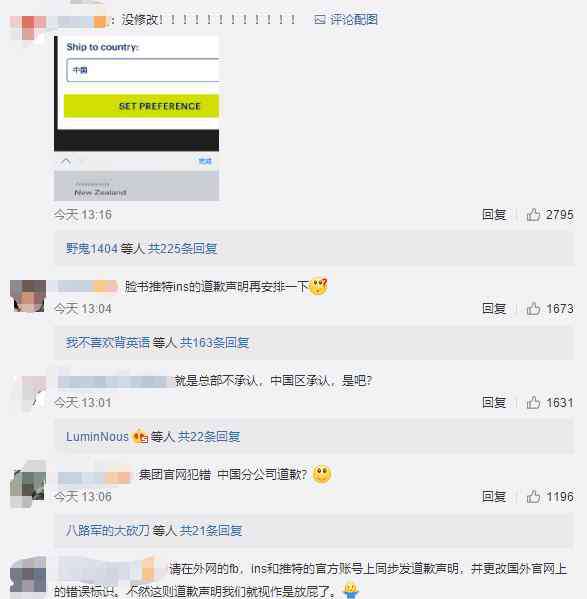Screen dimensions: 587x599
Task: Open avatar of the top commenter
Action: tap(28, 27)
